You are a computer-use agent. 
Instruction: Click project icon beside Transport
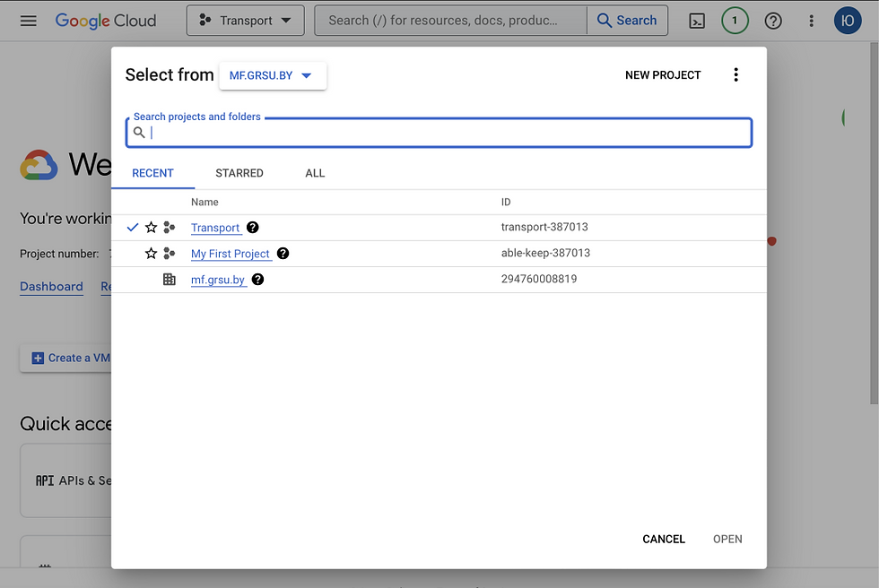click(x=170, y=228)
